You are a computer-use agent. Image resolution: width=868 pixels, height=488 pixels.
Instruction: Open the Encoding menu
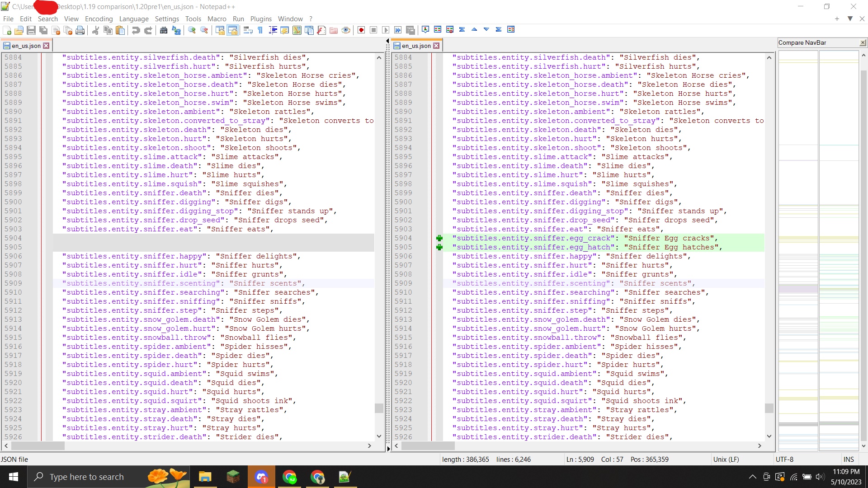99,19
